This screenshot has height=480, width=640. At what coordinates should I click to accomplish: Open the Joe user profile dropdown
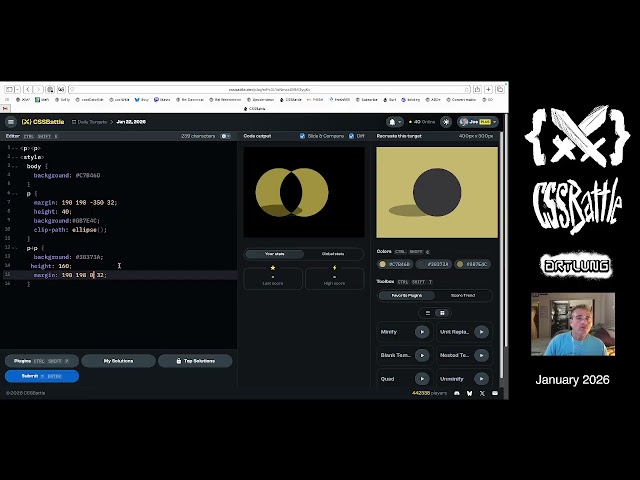[x=478, y=122]
